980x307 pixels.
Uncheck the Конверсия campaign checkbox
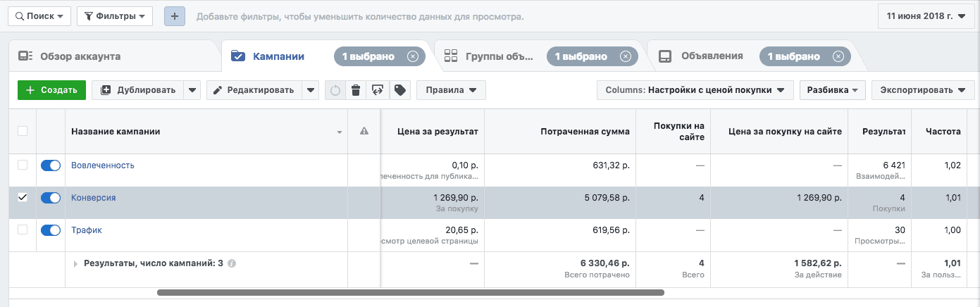click(x=23, y=198)
